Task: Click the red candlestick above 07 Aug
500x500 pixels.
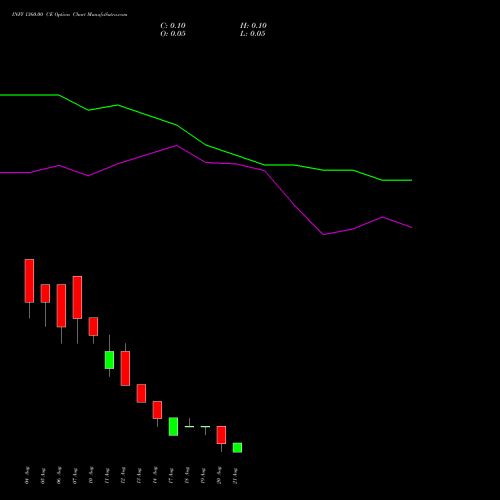Action: 77,297
